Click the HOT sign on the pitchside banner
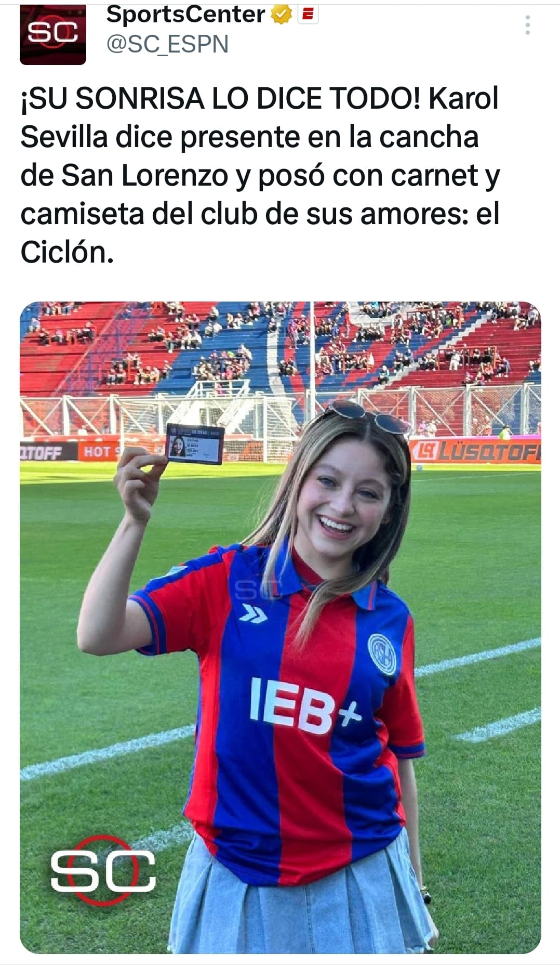The width and height of the screenshot is (560, 966). 99,451
